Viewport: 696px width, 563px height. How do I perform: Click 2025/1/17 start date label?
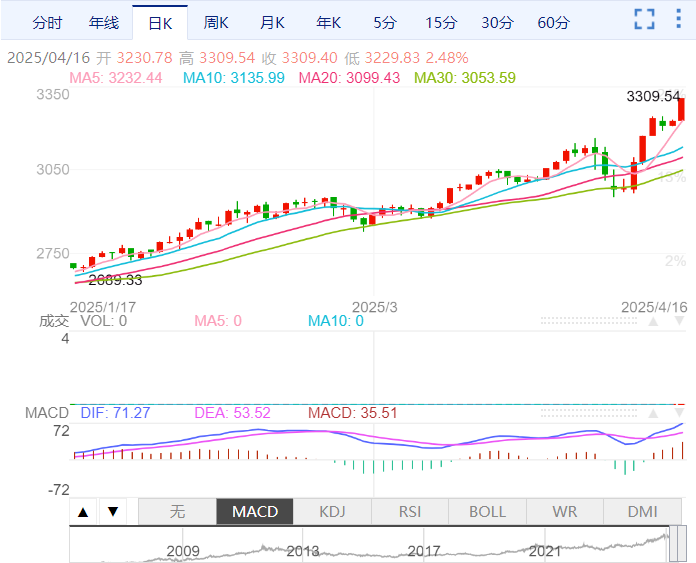(103, 307)
